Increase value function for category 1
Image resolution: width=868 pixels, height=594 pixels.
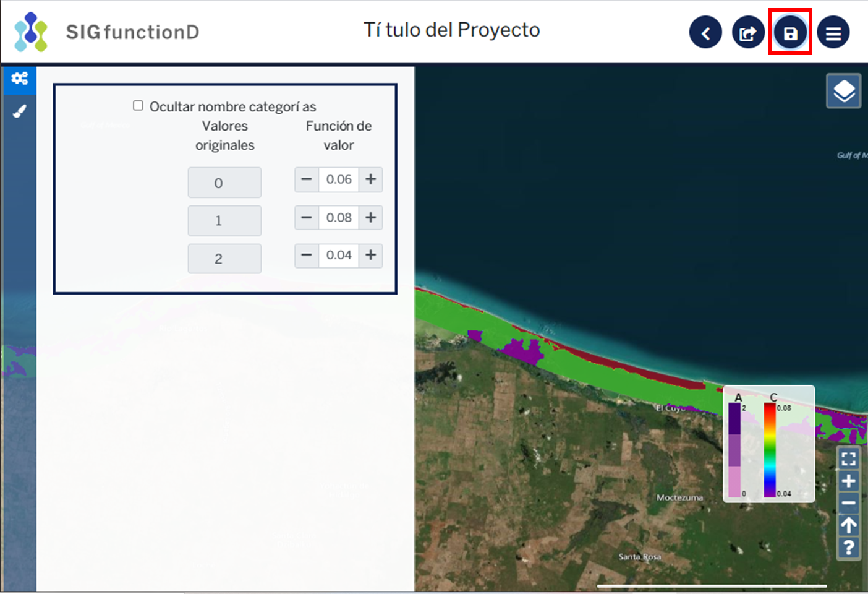coord(370,218)
